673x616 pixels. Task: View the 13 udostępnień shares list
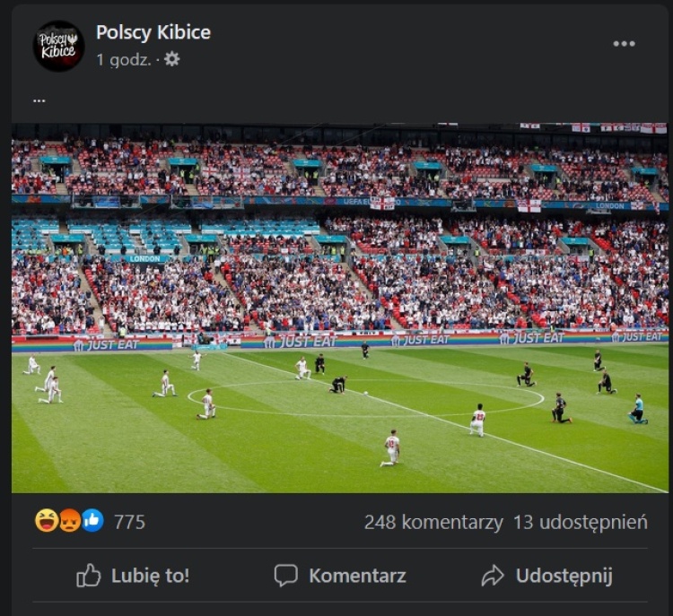click(581, 523)
